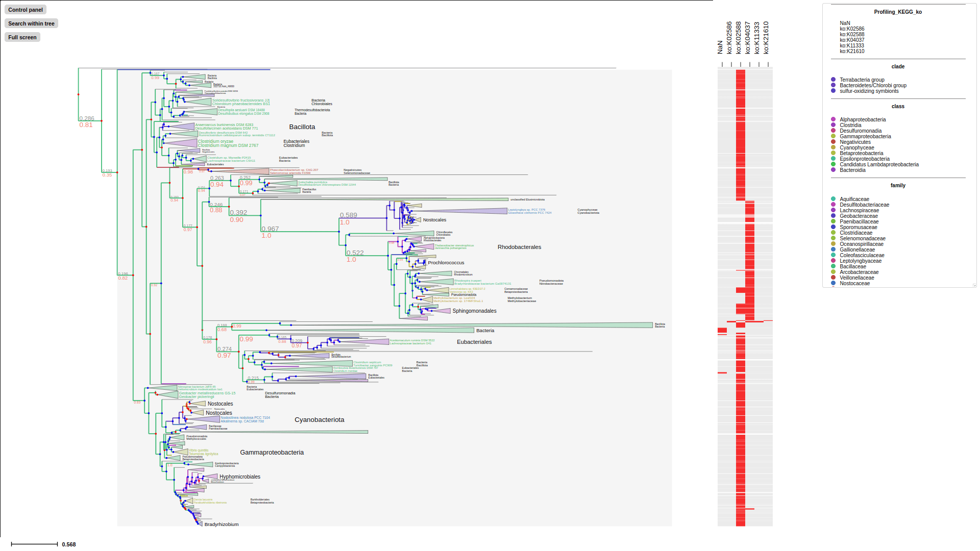Click the ko:K11333 heatmap column header
980x551 pixels.
757,38
